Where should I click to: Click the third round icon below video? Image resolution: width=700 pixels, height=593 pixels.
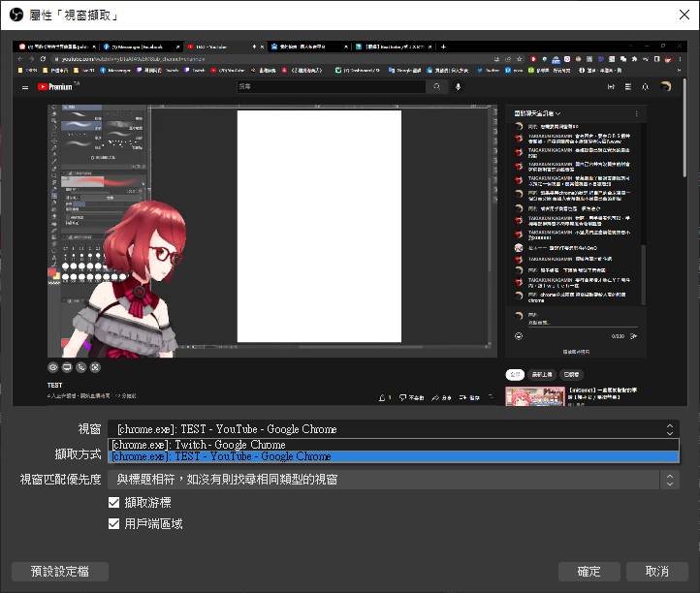click(81, 367)
